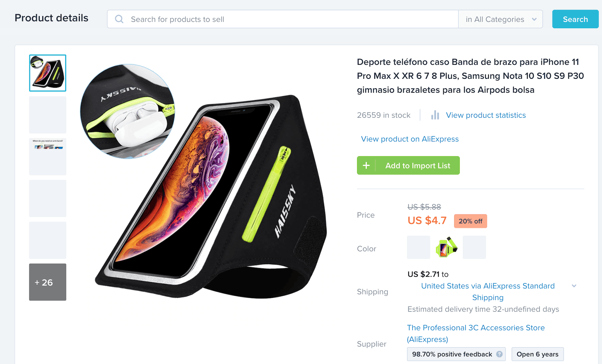Click the United States via AliExpress Standard Shipping link
This screenshot has height=364, width=602.
tap(488, 291)
